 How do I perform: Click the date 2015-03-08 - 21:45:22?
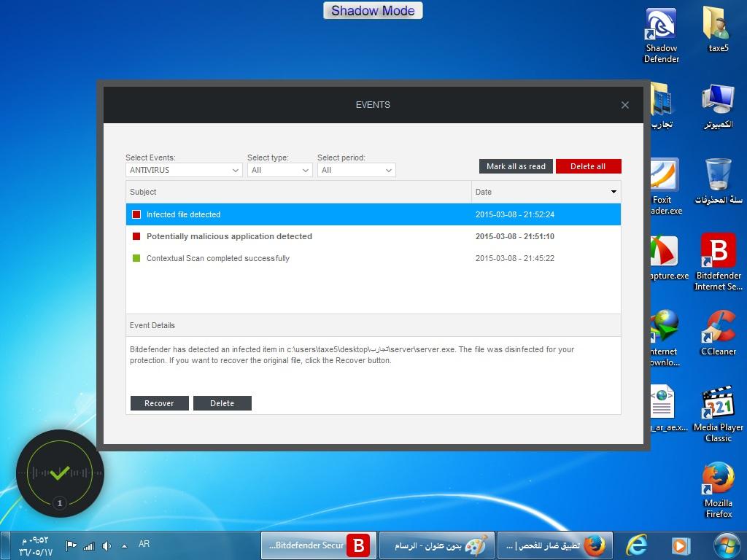tap(515, 258)
